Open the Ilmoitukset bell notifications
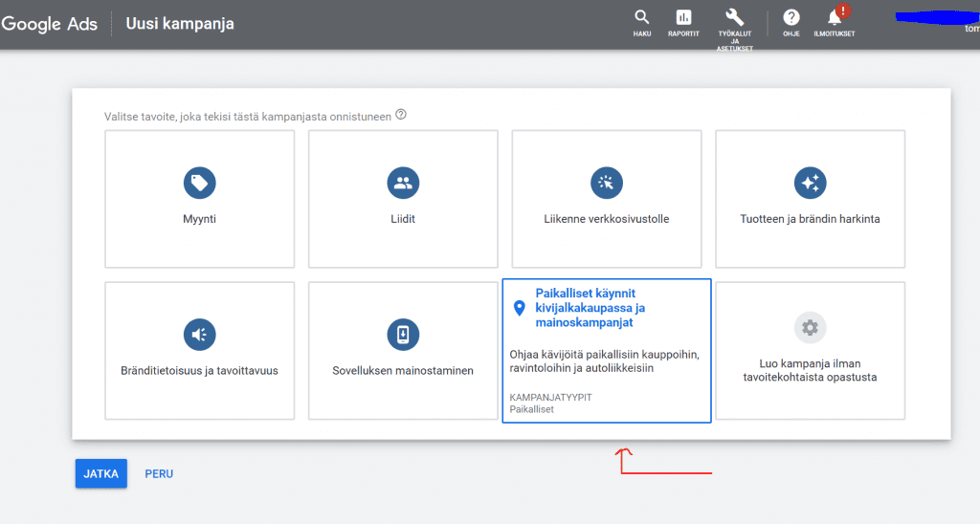The image size is (980, 524). [835, 17]
